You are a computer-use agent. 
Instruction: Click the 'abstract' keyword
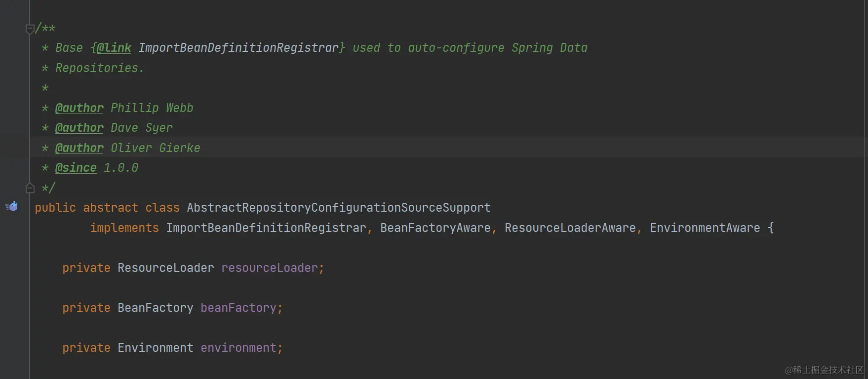tap(111, 208)
